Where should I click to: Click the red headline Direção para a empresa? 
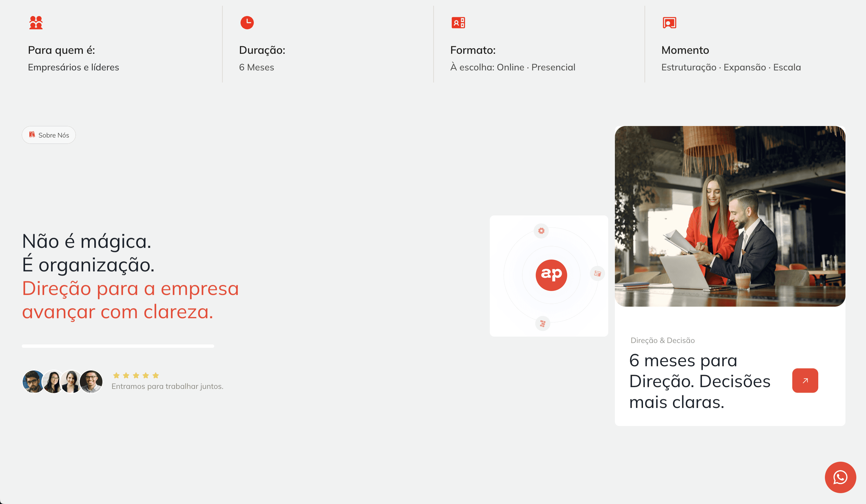click(131, 299)
